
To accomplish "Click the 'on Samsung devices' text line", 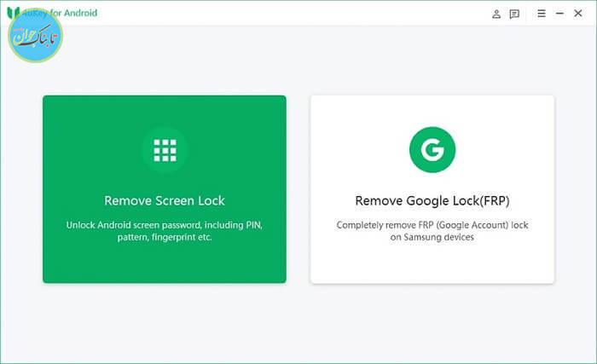I will click(x=432, y=238).
